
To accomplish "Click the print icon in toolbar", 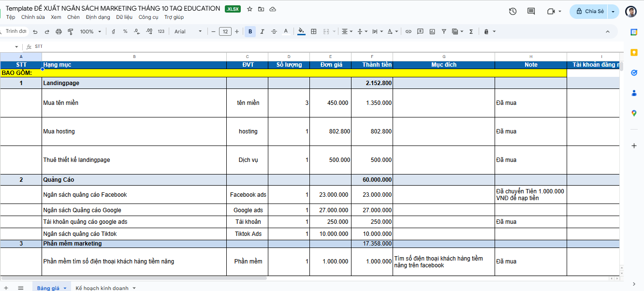I will pos(59,31).
